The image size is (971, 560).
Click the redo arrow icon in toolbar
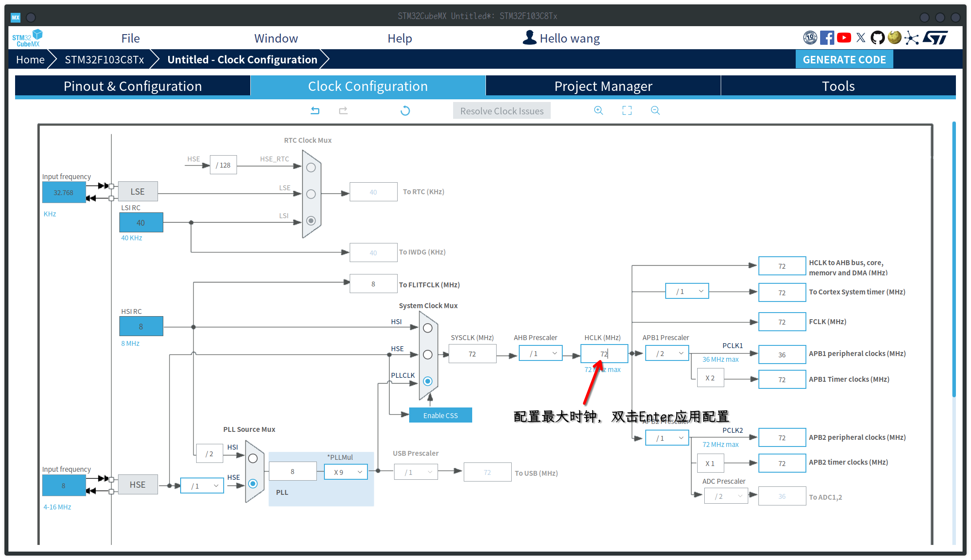[x=343, y=110]
